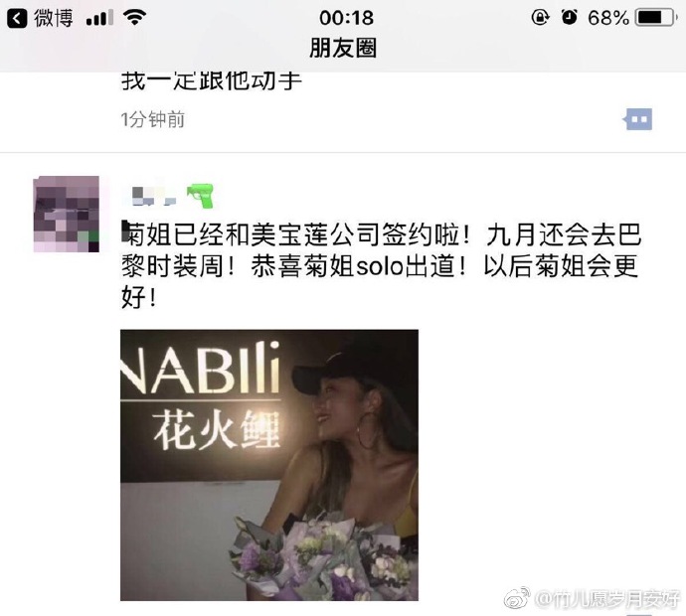Open the like/comment bubble button
This screenshot has width=686, height=616.
pyautogui.click(x=637, y=119)
